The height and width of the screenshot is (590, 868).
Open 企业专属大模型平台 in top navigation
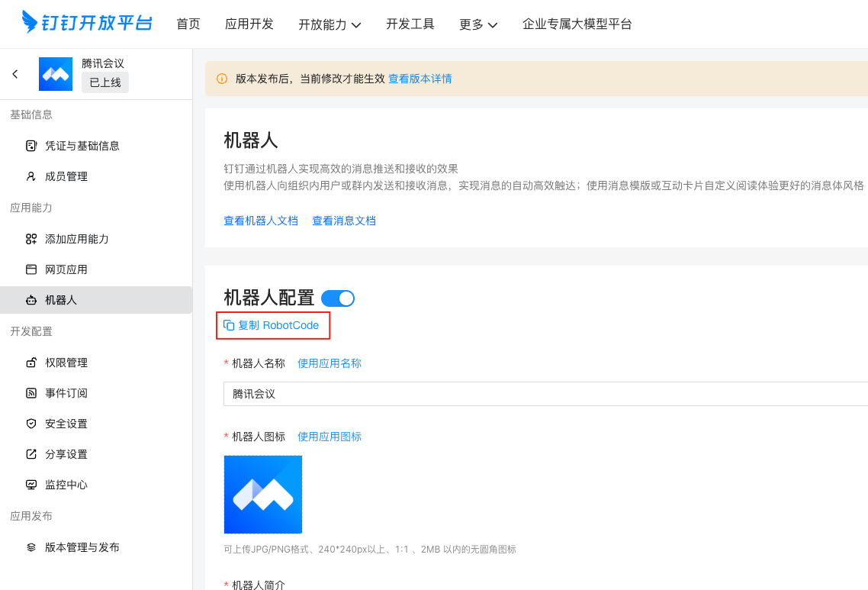click(x=577, y=24)
